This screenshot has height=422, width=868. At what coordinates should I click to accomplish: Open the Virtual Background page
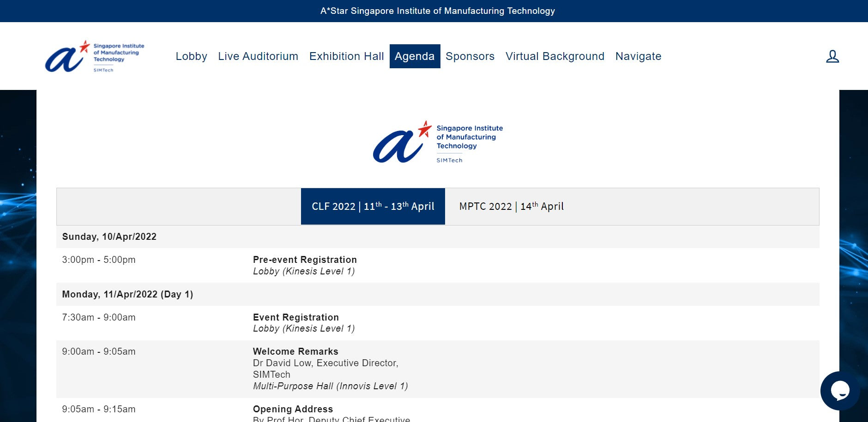pos(555,56)
